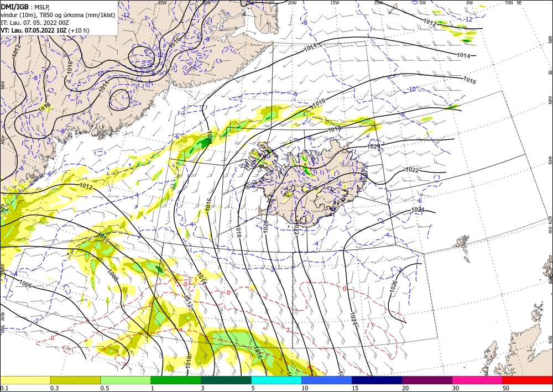Click the 20W longitude label at top

[x=292, y=3]
